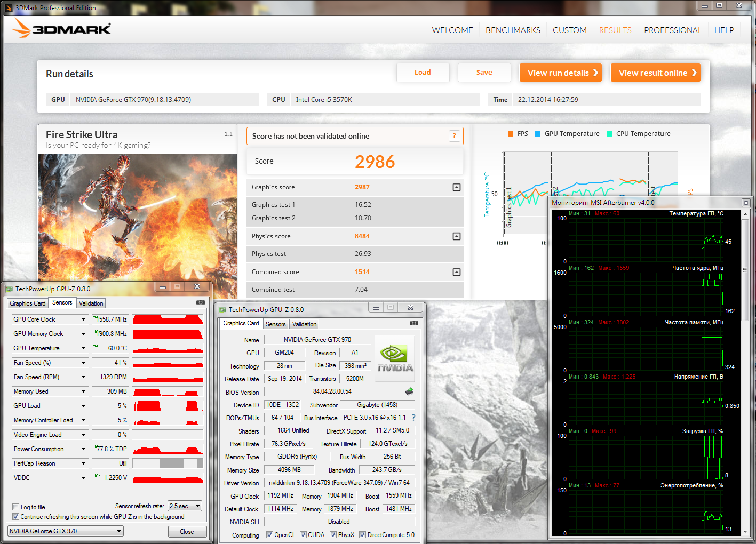This screenshot has width=756, height=544.
Task: Click the camera icon in GPU-Z Graphics Card window
Action: 413,323
